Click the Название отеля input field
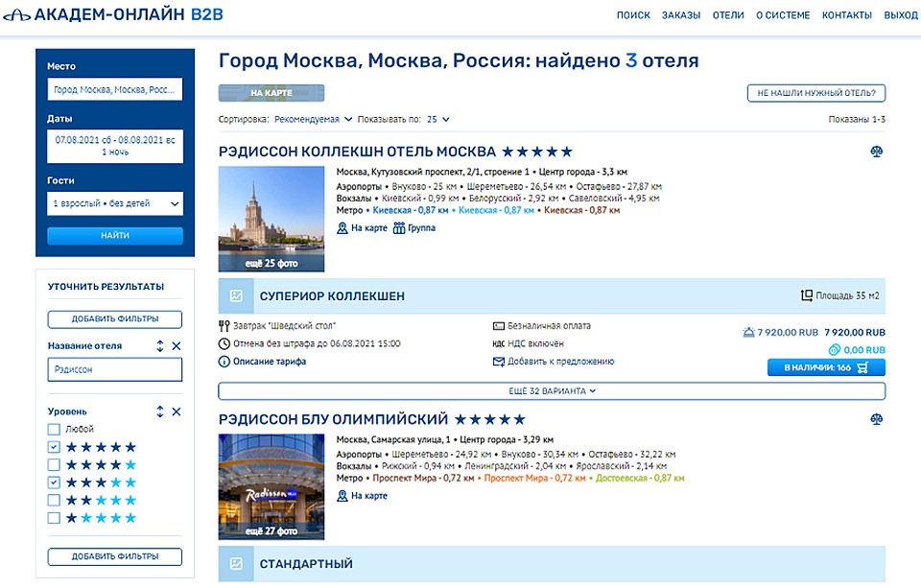 115,370
